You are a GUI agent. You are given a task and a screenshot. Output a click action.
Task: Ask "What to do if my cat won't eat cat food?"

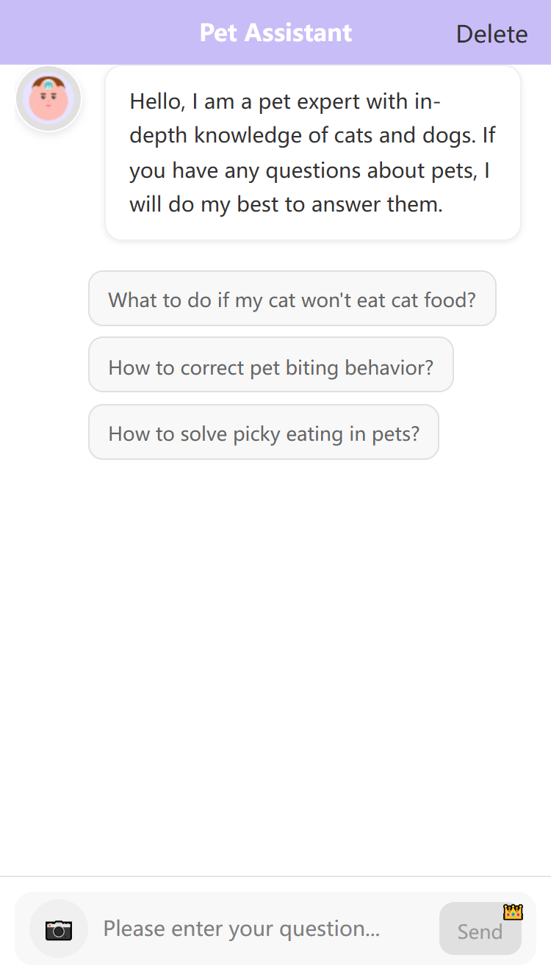click(x=292, y=299)
